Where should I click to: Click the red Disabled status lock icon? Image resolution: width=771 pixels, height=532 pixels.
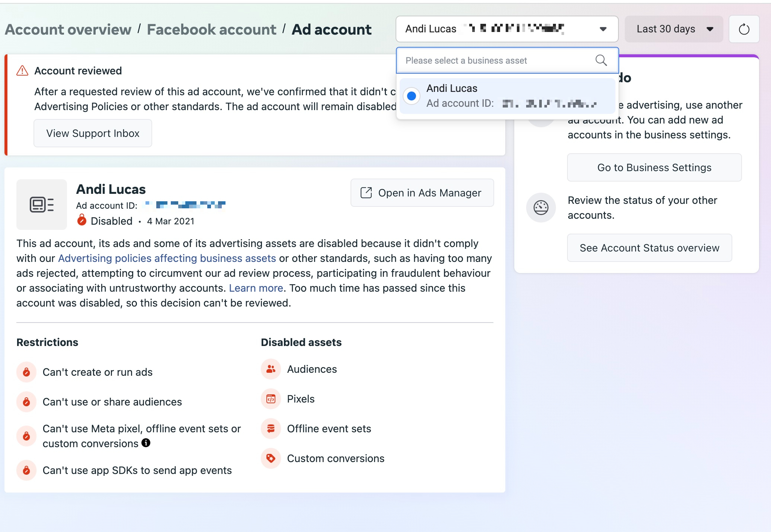[82, 220]
